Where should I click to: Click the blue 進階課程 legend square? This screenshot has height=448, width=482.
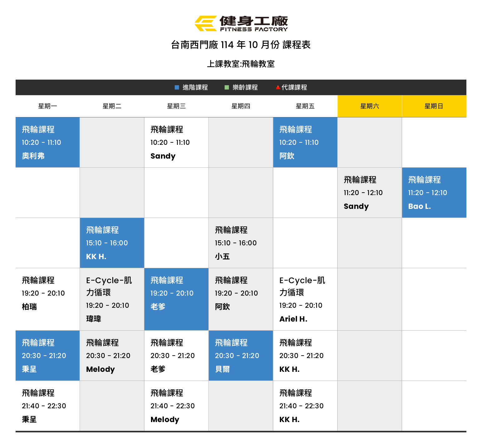(x=177, y=87)
